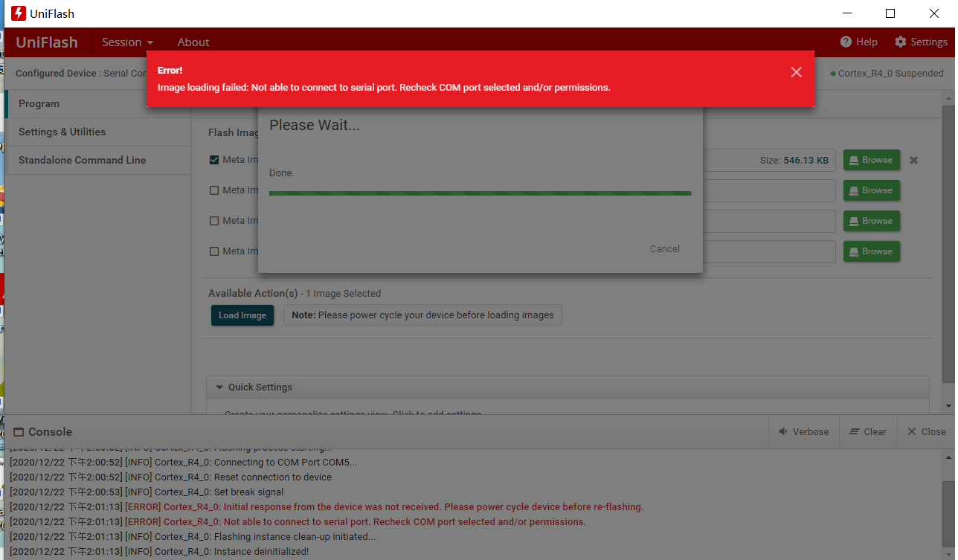This screenshot has width=958, height=560.
Task: Click the Console panel header icon
Action: click(x=17, y=432)
